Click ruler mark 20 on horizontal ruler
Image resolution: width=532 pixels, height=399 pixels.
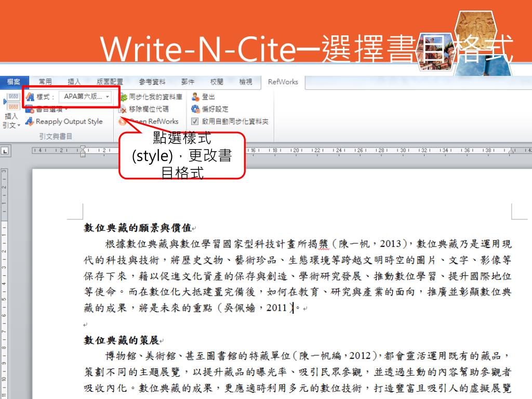tap(296, 150)
